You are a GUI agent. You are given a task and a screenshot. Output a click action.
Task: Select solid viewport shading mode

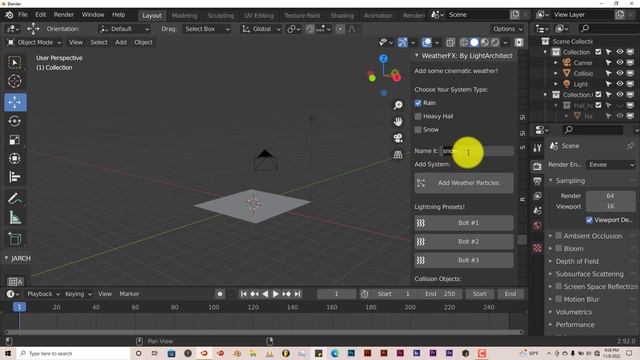474,42
